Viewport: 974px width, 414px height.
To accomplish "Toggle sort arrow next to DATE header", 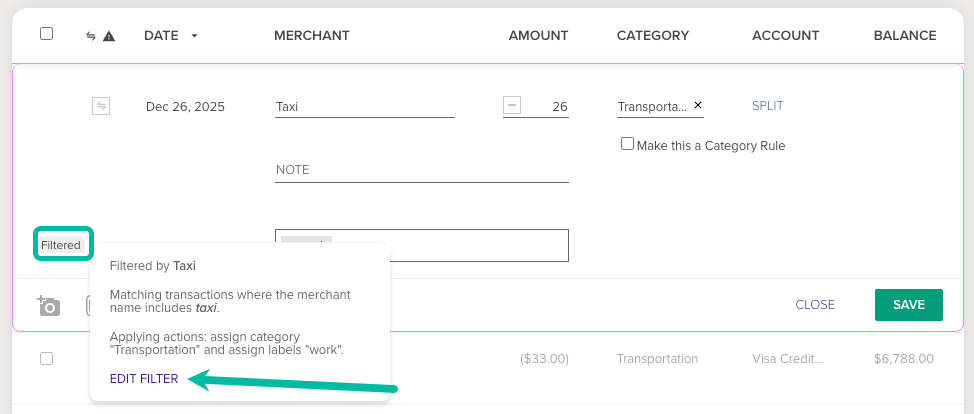I will 195,36.
